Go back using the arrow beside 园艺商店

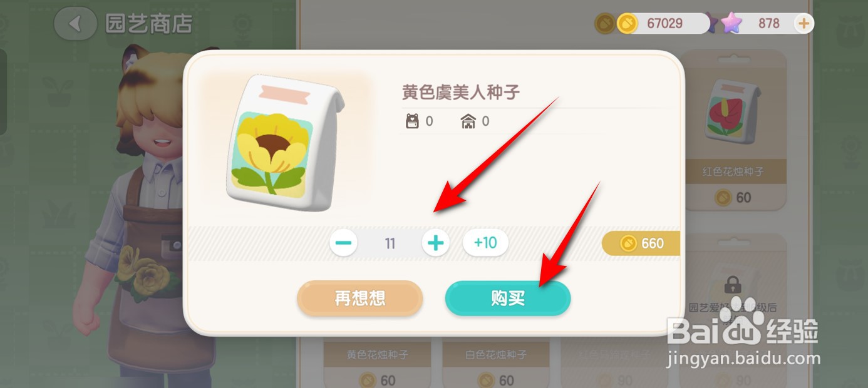[x=75, y=24]
